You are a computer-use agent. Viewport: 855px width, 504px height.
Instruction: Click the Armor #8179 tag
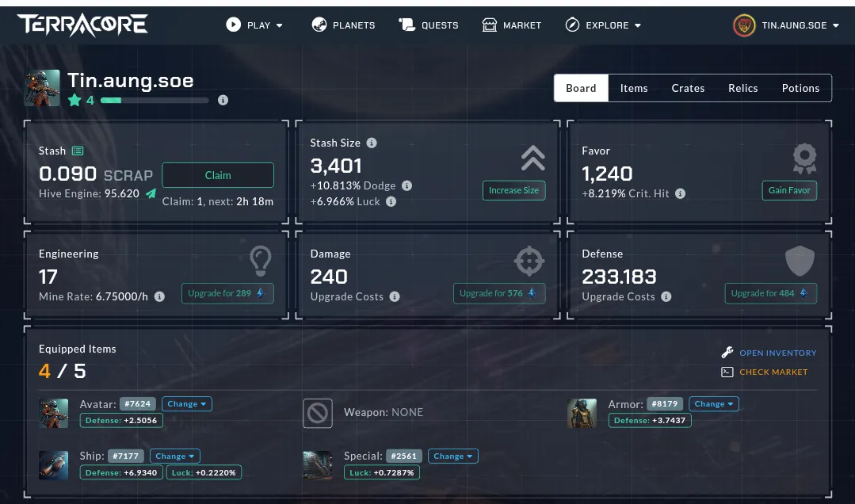(x=665, y=404)
